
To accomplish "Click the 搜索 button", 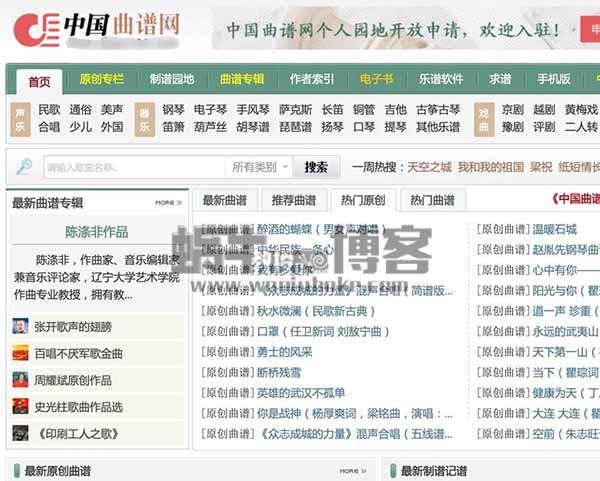I will (316, 167).
